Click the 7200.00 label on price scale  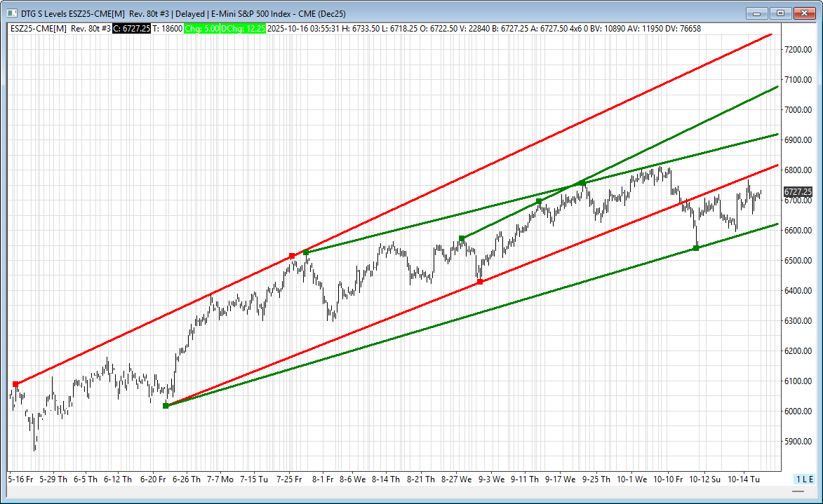[x=798, y=50]
